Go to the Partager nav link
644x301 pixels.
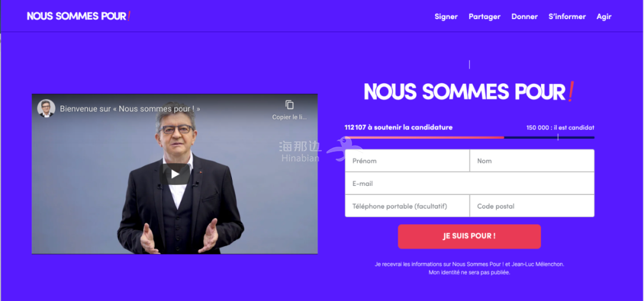pos(485,17)
